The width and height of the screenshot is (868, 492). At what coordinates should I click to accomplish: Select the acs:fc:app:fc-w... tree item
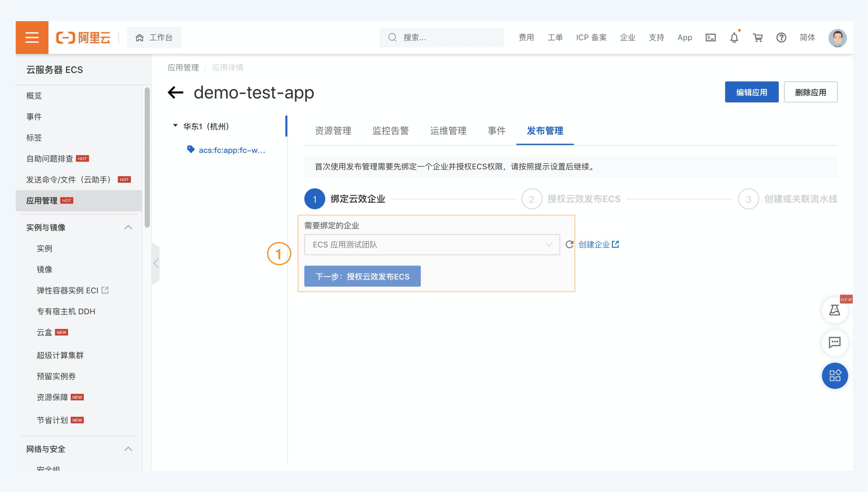click(232, 150)
